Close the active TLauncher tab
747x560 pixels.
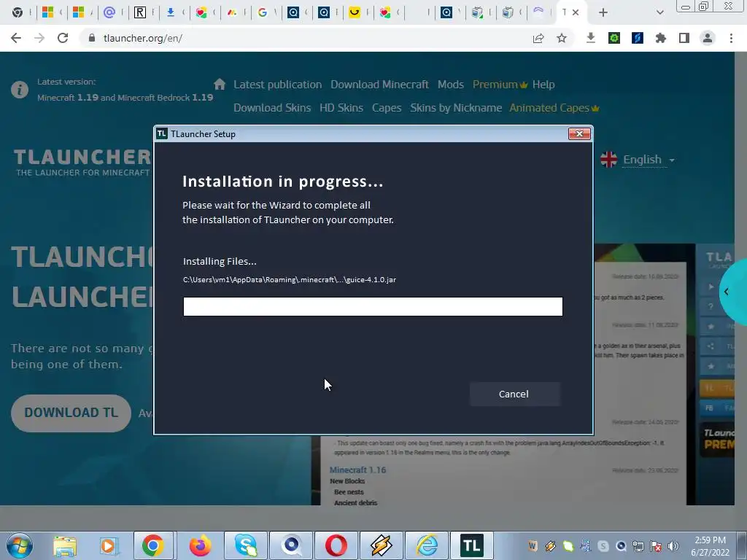576,12
